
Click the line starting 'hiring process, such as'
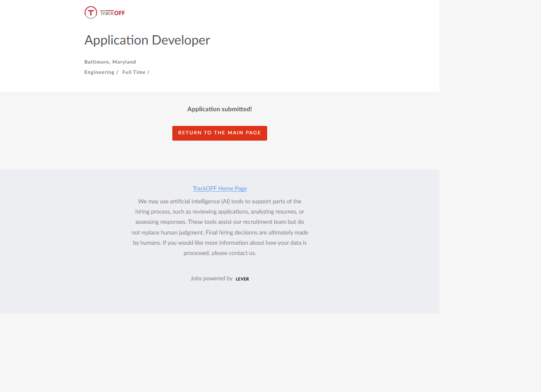[220, 212]
